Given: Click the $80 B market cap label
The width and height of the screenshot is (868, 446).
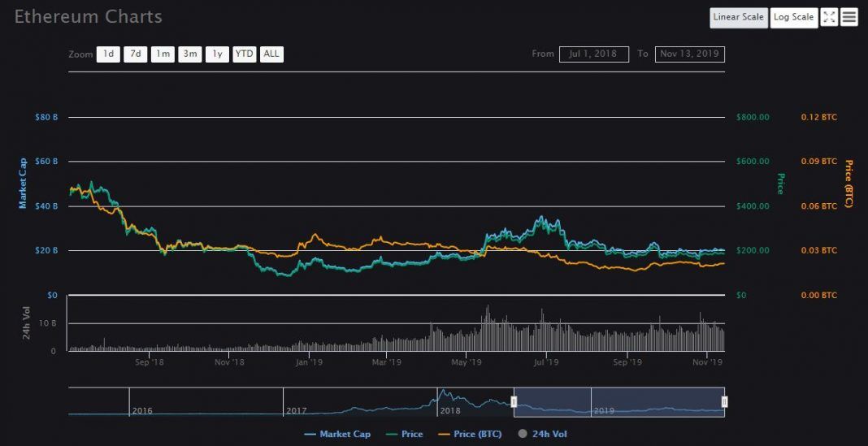Looking at the screenshot, I should coord(46,117).
